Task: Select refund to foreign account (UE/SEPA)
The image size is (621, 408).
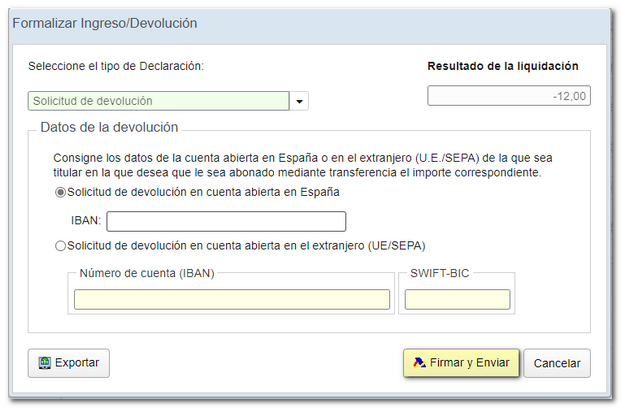Action: click(61, 246)
